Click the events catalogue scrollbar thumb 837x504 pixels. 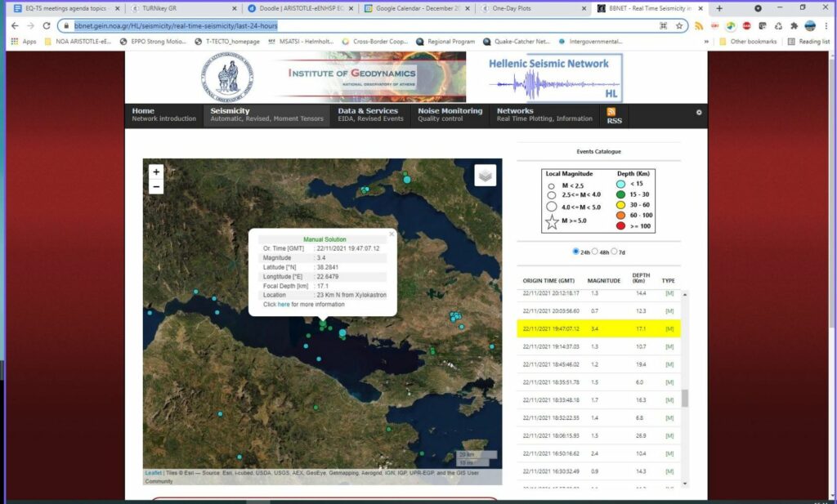[x=685, y=398]
